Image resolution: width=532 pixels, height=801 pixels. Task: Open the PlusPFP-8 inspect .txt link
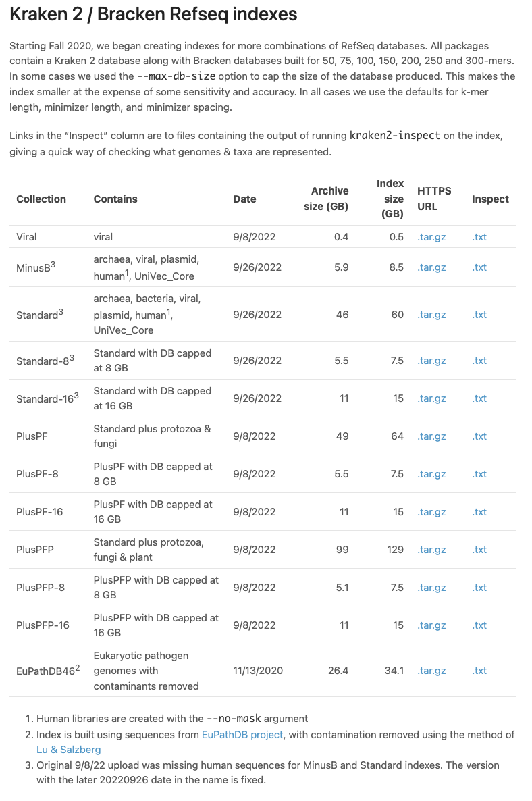click(x=479, y=588)
